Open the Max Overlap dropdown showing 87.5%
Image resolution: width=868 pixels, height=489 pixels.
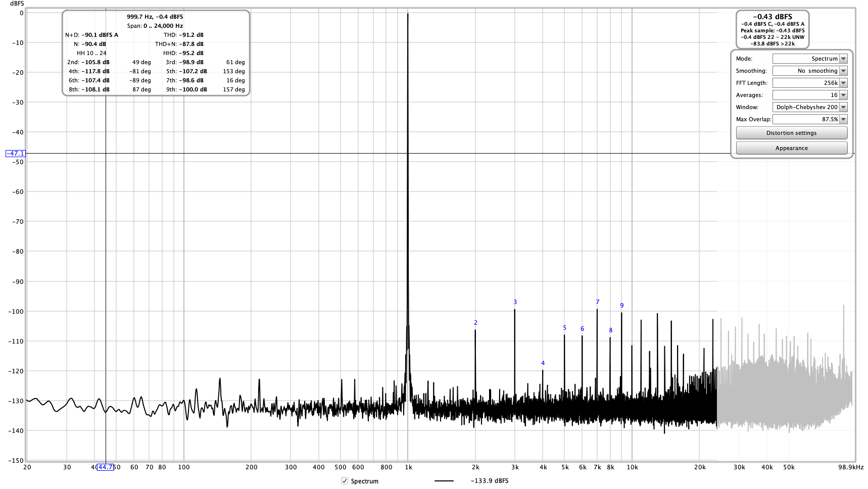click(x=810, y=119)
